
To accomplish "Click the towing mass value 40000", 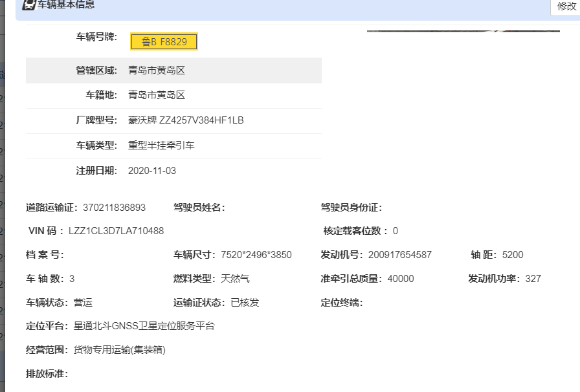I will (400, 279).
